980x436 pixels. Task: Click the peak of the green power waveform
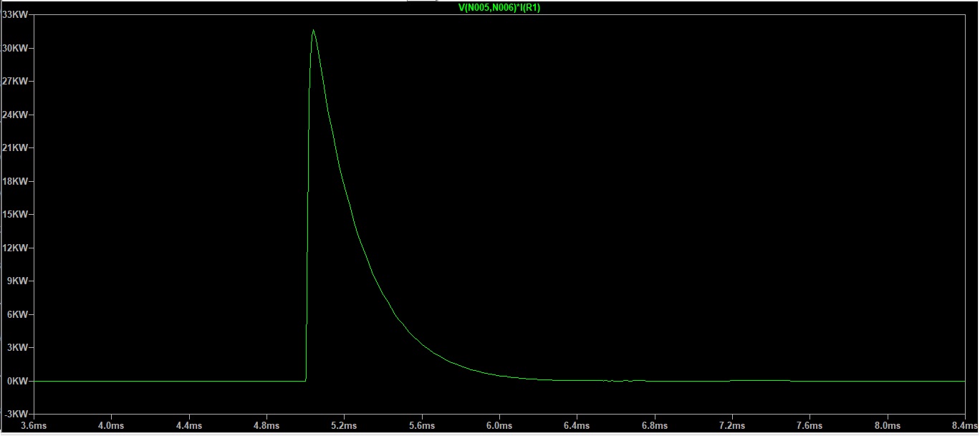coord(313,31)
